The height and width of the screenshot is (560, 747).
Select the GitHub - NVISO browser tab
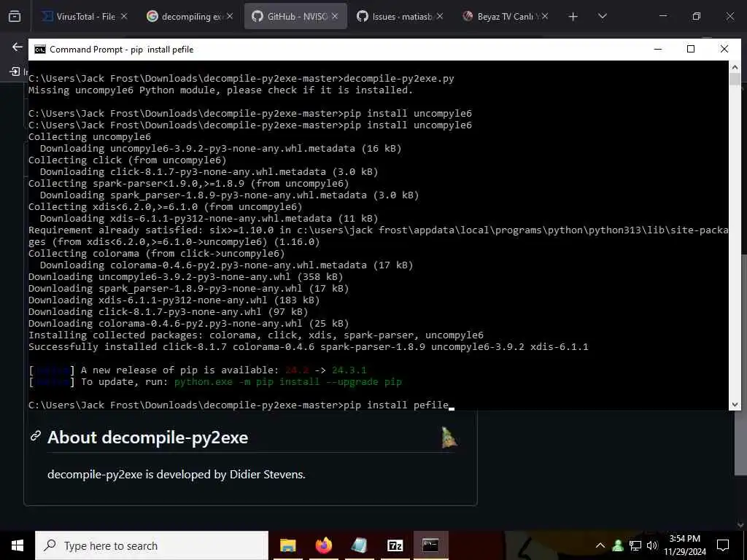(295, 16)
